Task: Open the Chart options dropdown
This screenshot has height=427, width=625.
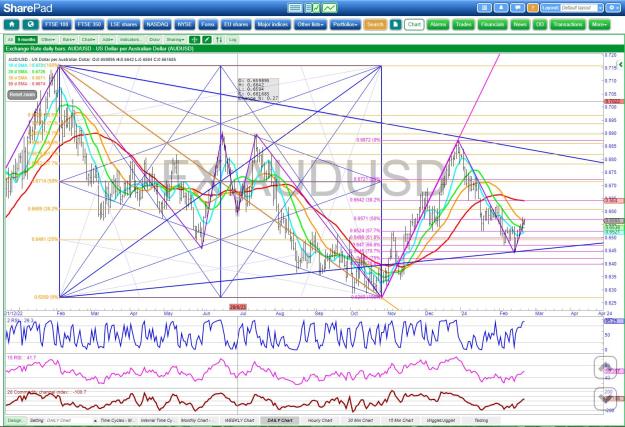Action: 88,39
